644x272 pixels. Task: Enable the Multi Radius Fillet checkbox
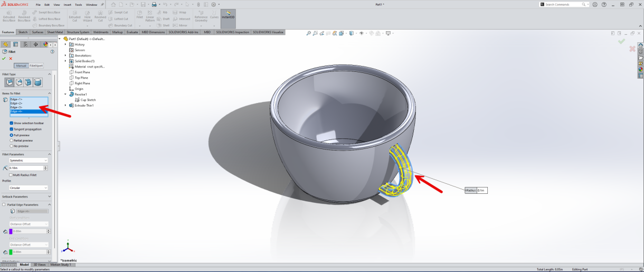(x=12, y=175)
